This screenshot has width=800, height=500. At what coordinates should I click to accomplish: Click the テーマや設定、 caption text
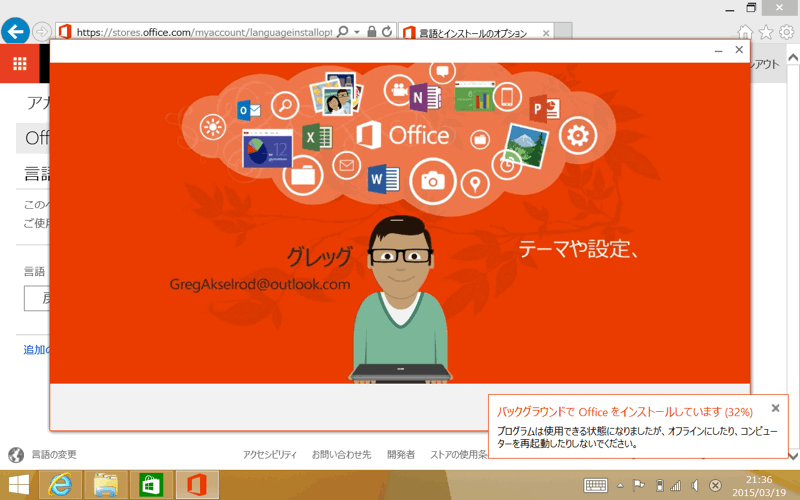[578, 249]
